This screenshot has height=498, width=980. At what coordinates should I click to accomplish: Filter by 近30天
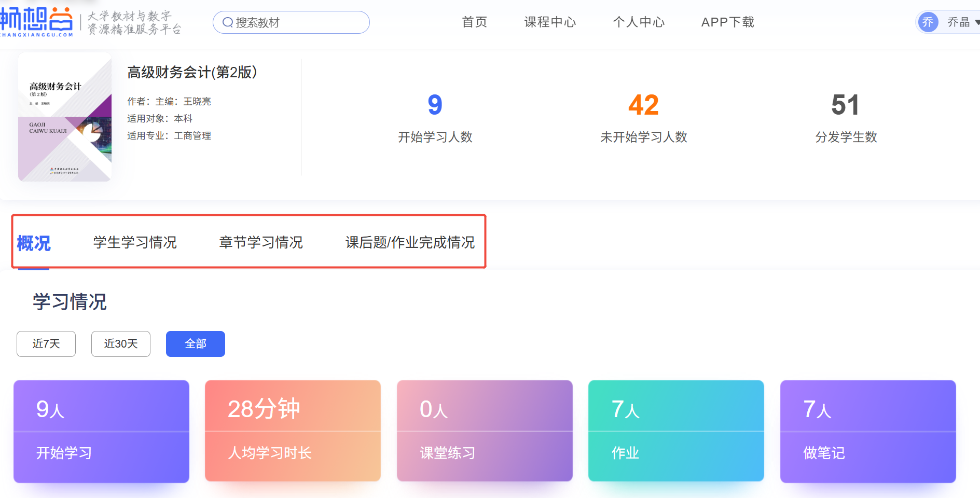click(121, 344)
